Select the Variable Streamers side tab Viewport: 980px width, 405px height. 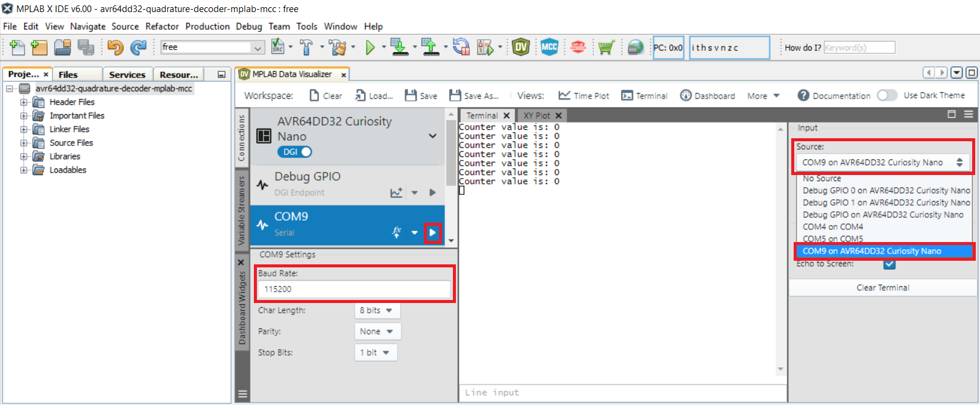(x=242, y=209)
